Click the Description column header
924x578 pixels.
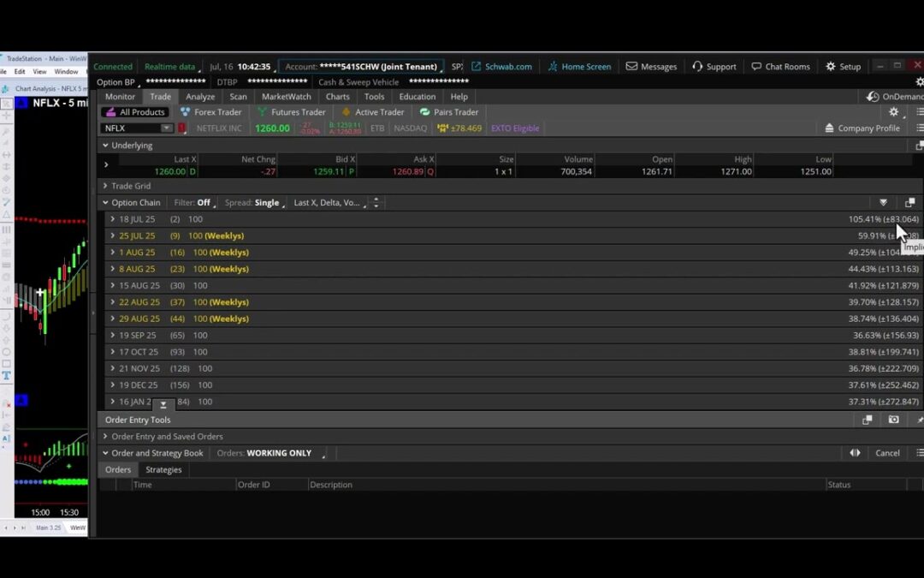(331, 485)
